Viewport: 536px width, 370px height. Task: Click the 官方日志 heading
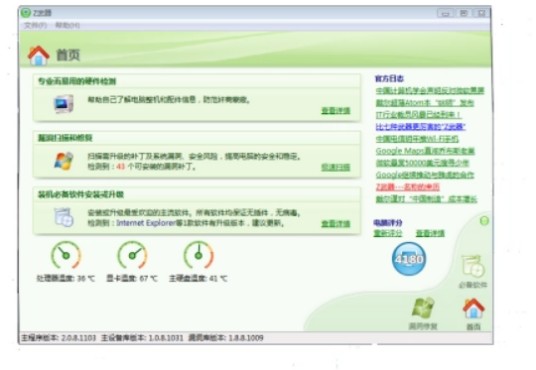(x=389, y=79)
